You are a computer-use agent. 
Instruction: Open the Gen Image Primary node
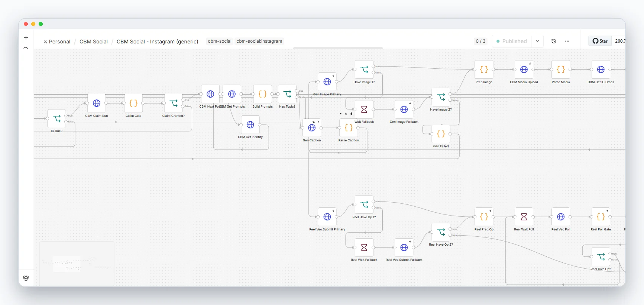point(327,82)
